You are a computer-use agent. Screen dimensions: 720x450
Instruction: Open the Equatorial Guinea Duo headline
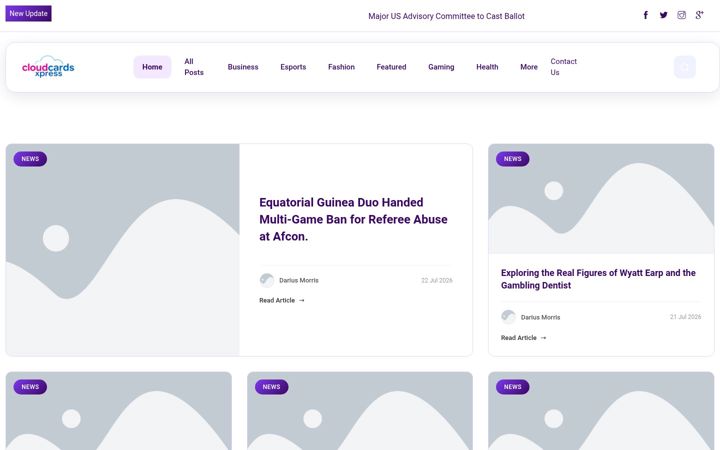(x=353, y=219)
